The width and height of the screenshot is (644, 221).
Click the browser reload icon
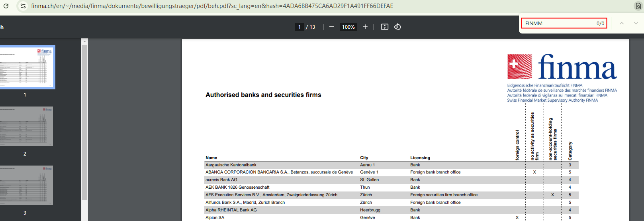click(x=6, y=6)
